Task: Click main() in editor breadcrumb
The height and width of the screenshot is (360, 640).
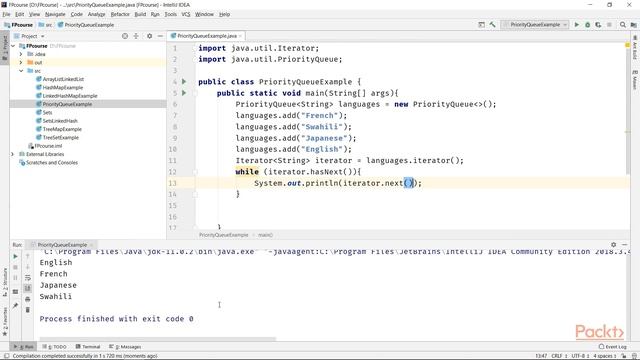Action: pos(265,235)
